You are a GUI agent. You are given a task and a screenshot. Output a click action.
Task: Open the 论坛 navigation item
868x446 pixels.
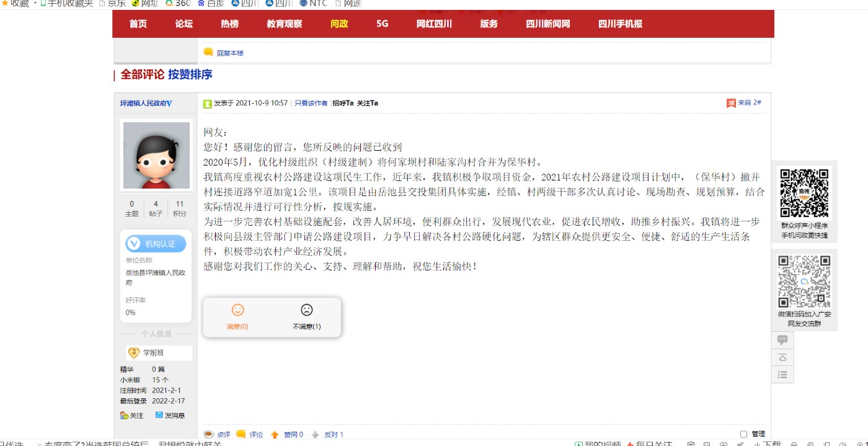pyautogui.click(x=184, y=24)
